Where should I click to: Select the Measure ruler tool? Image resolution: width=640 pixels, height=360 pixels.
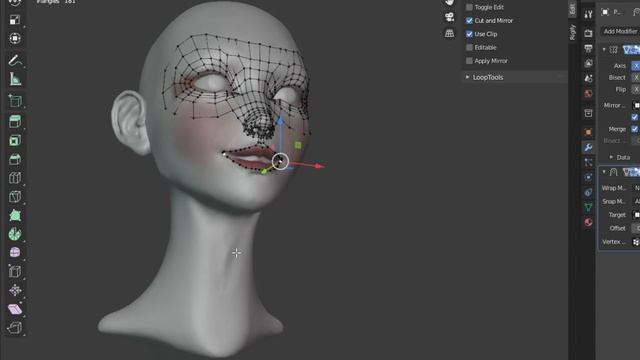(x=15, y=79)
